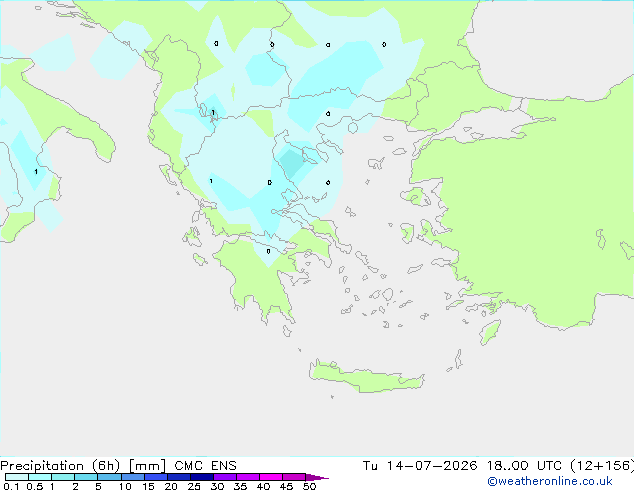Click the '0' value over the Peloponnese
634x490 pixels.
(x=268, y=251)
